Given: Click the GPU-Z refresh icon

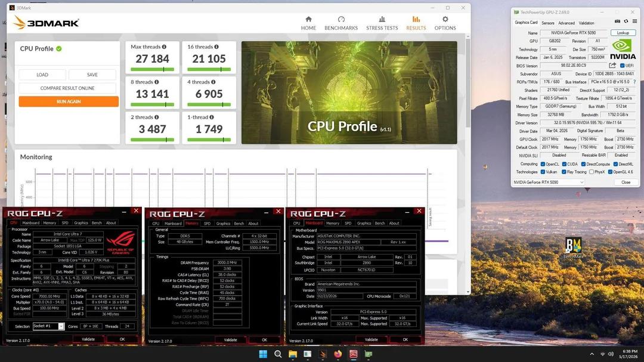Looking at the screenshot, I should [626, 21].
